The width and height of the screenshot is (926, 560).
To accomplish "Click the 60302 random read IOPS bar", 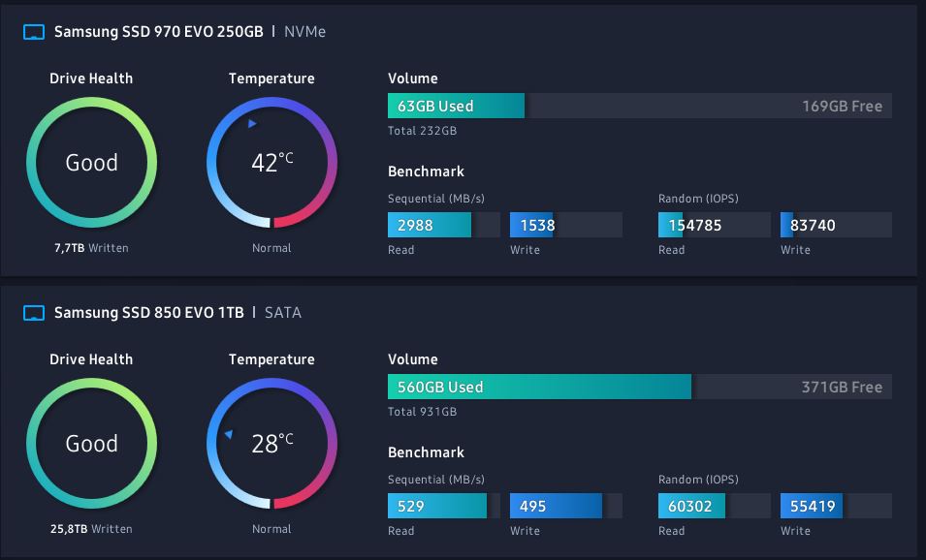I will click(691, 506).
